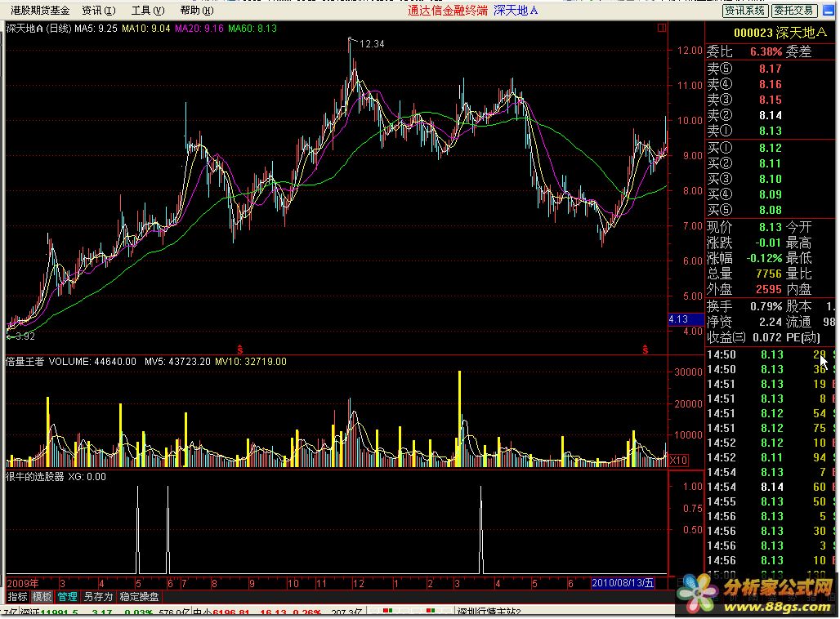Click the 2010/08/13/五 date label
The width and height of the screenshot is (840, 619).
[x=622, y=583]
